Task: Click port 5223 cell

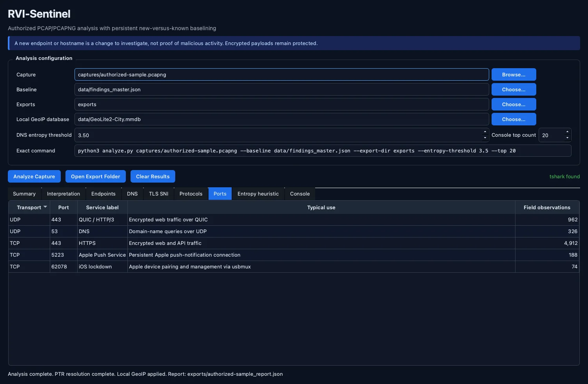Action: pos(64,255)
